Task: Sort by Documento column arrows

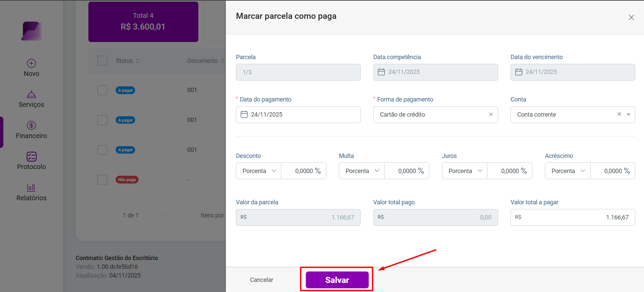Action: [223, 61]
